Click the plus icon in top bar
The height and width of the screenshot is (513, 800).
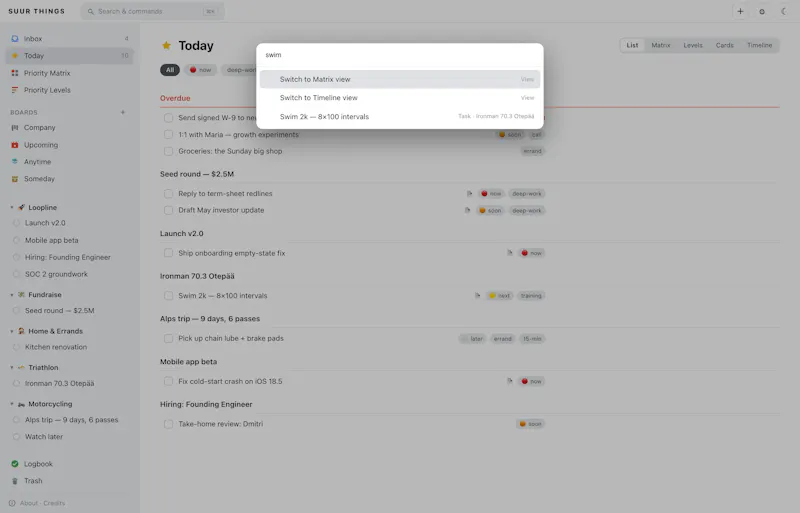[x=740, y=11]
